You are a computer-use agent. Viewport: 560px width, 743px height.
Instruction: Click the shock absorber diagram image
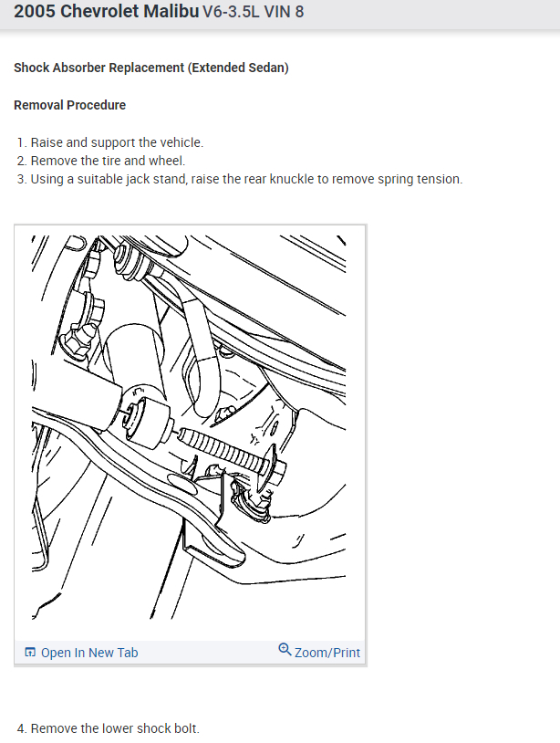[x=189, y=427]
